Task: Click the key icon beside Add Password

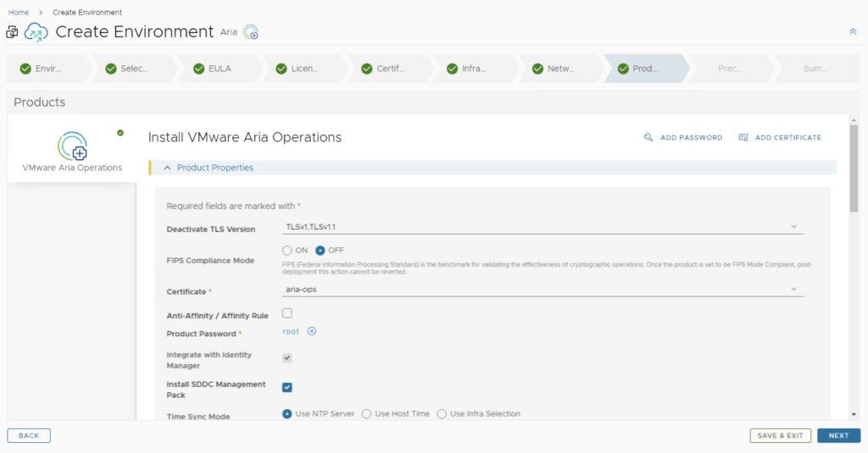Action: click(x=648, y=137)
